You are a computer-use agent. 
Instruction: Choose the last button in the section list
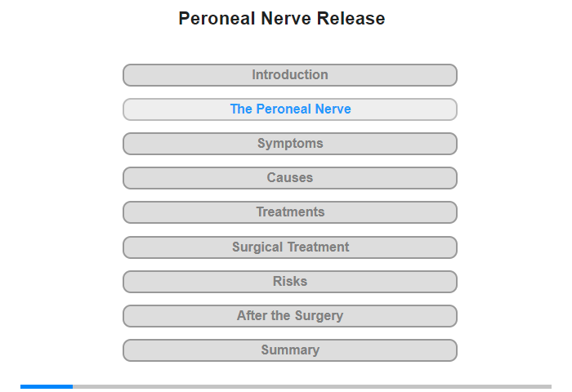289,350
